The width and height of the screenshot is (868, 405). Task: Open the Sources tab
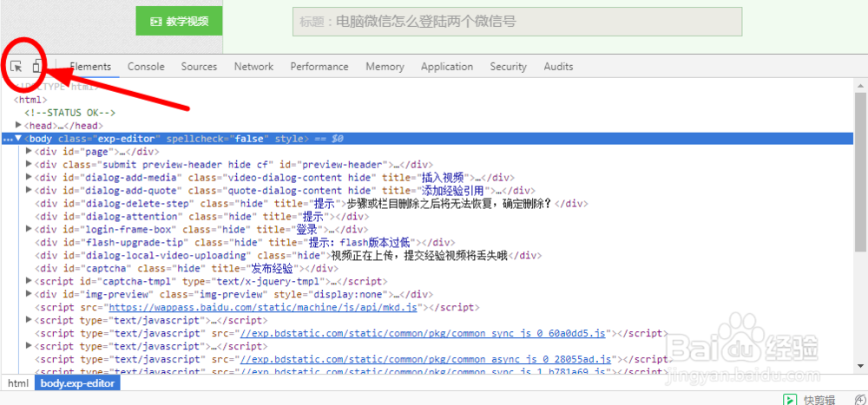[199, 67]
